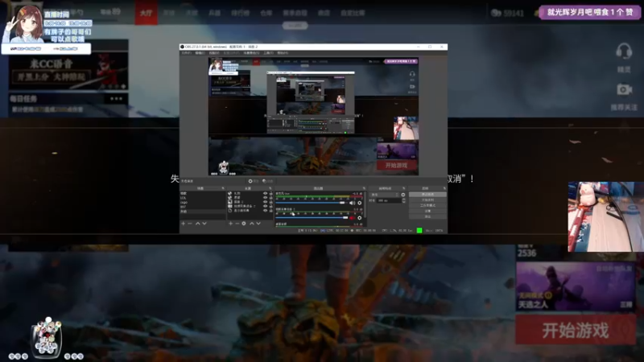Viewport: 644px width, 362px height.
Task: Open the 场景集合(S) menu in OBS
Action: coord(251,53)
